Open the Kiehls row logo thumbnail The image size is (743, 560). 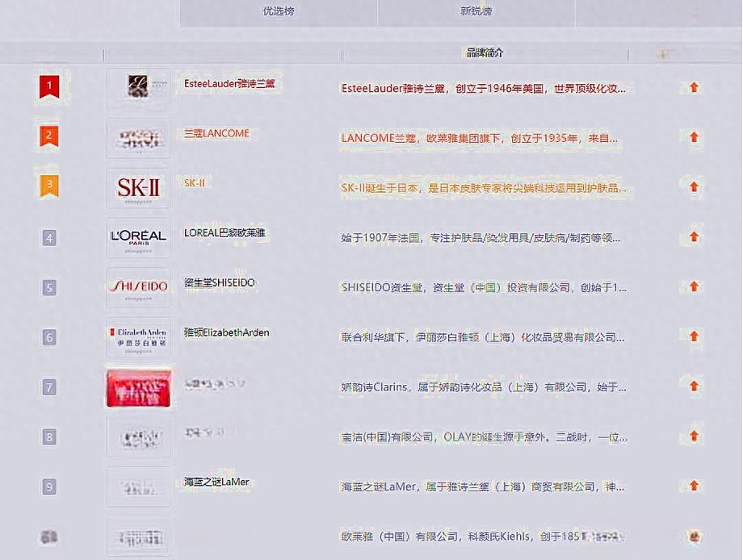(x=138, y=537)
